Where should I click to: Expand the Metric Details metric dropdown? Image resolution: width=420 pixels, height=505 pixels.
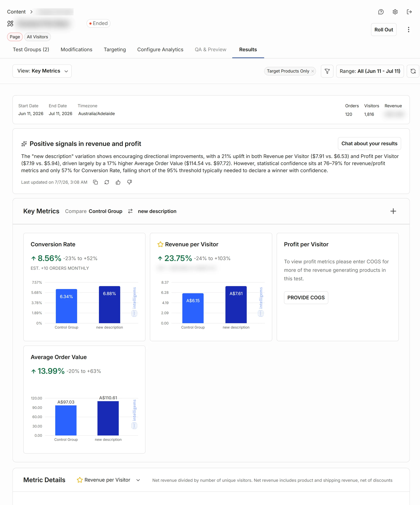tap(138, 480)
